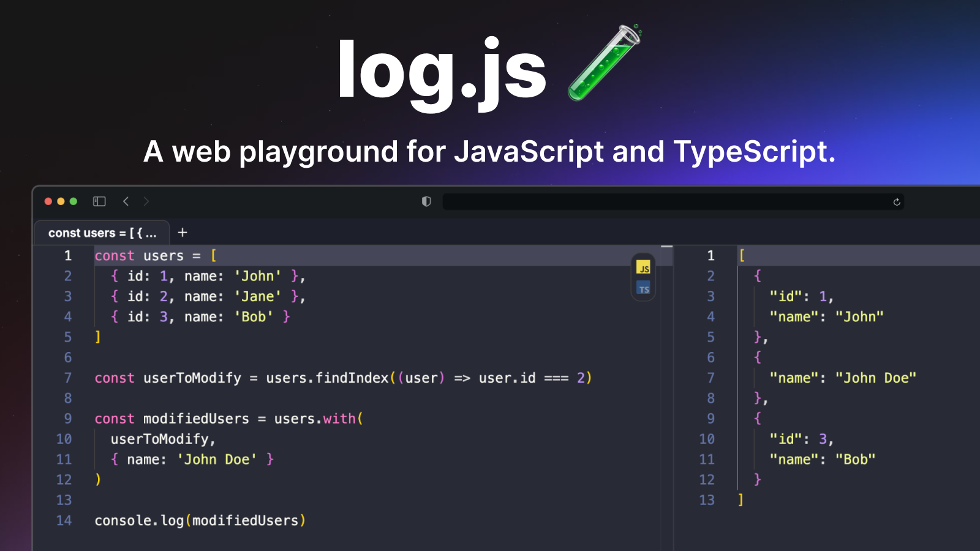This screenshot has height=551, width=980.
Task: Click 'modifiedUsers' declaration on line 9
Action: (x=196, y=419)
